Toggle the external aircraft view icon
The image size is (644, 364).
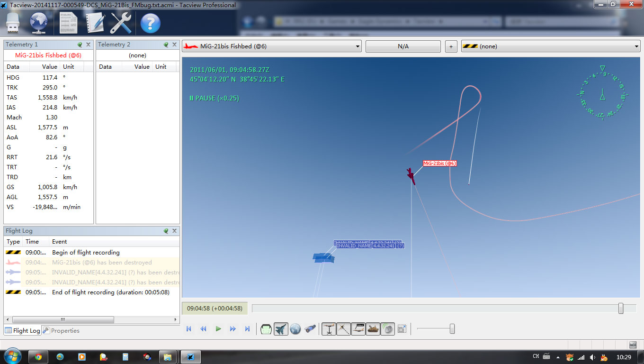tap(281, 329)
